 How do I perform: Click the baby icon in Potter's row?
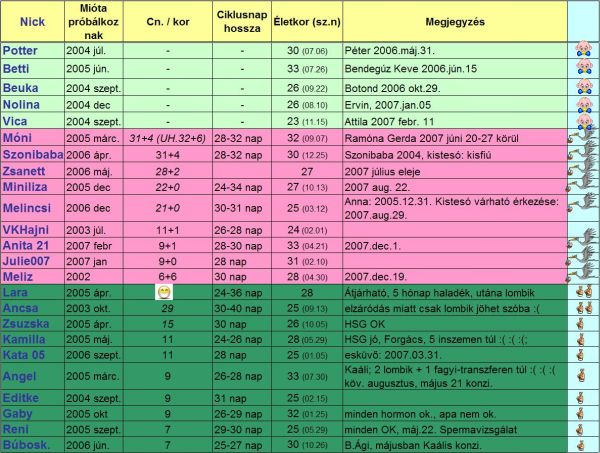(582, 49)
